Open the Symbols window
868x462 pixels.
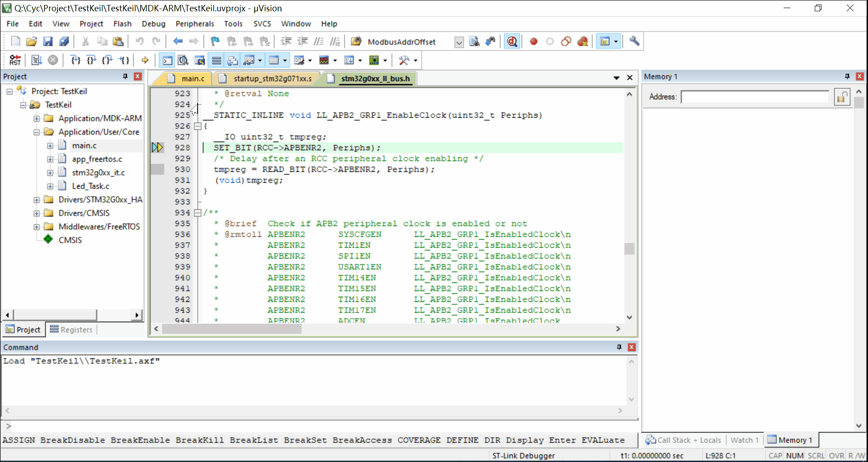(x=199, y=60)
